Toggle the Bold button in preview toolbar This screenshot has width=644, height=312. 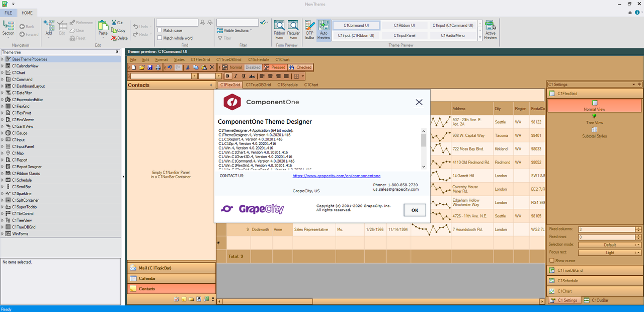pyautogui.click(x=228, y=76)
